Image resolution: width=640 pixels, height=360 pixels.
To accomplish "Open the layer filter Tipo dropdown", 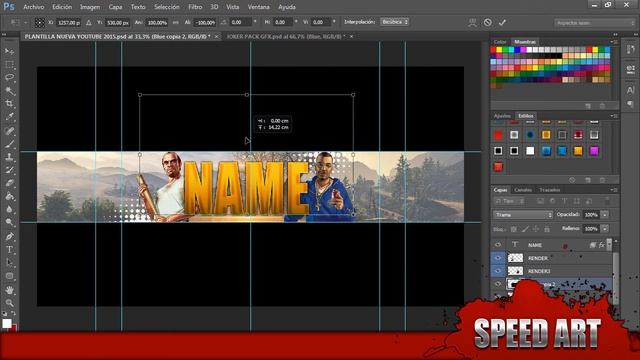I will [x=509, y=201].
